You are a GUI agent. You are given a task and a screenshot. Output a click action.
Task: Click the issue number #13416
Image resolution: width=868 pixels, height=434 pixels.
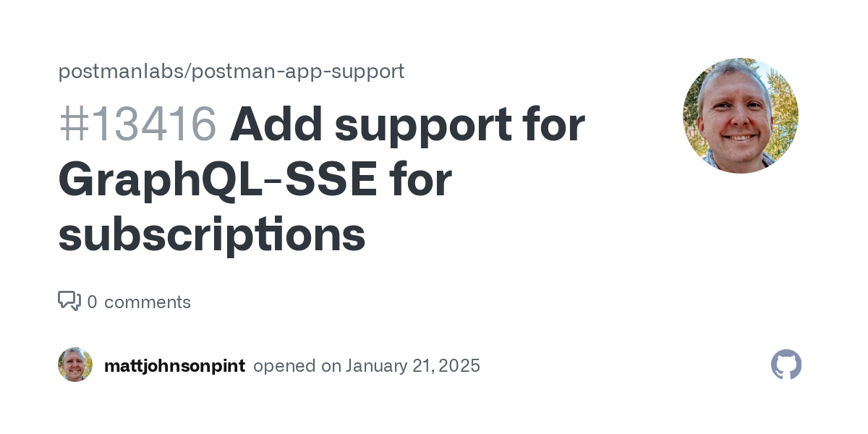click(x=137, y=124)
